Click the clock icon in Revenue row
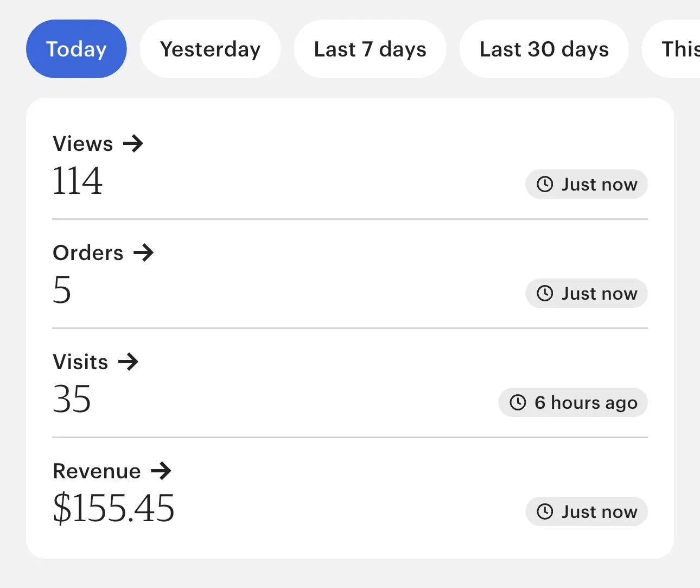 tap(545, 511)
